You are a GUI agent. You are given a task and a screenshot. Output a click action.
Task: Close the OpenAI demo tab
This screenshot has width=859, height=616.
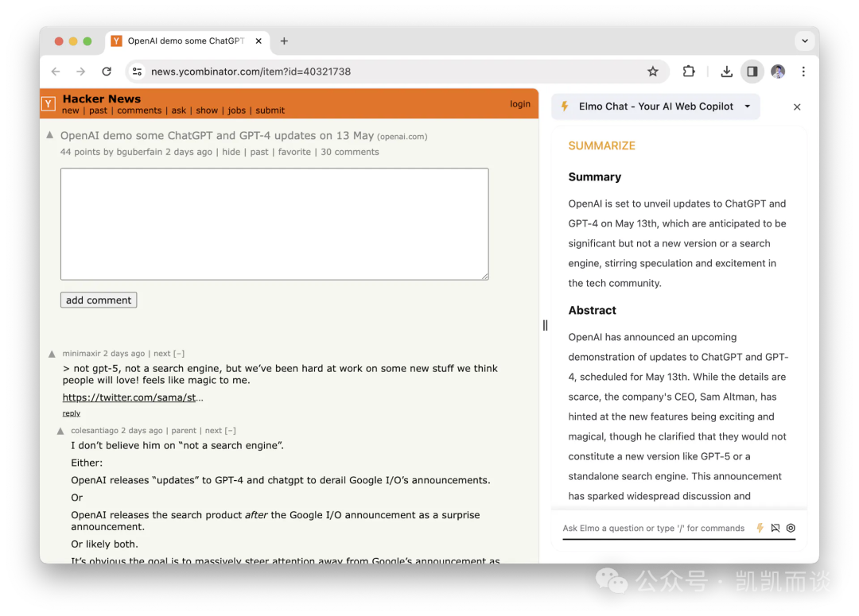coord(258,41)
